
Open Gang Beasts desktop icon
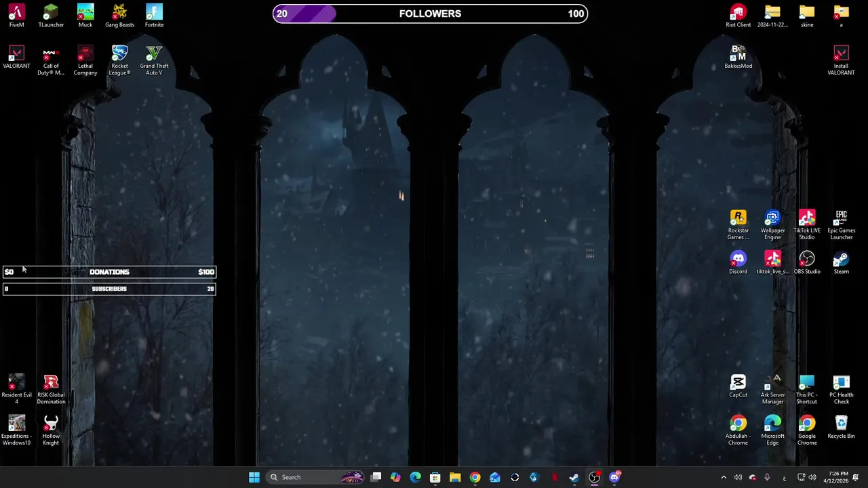(119, 16)
